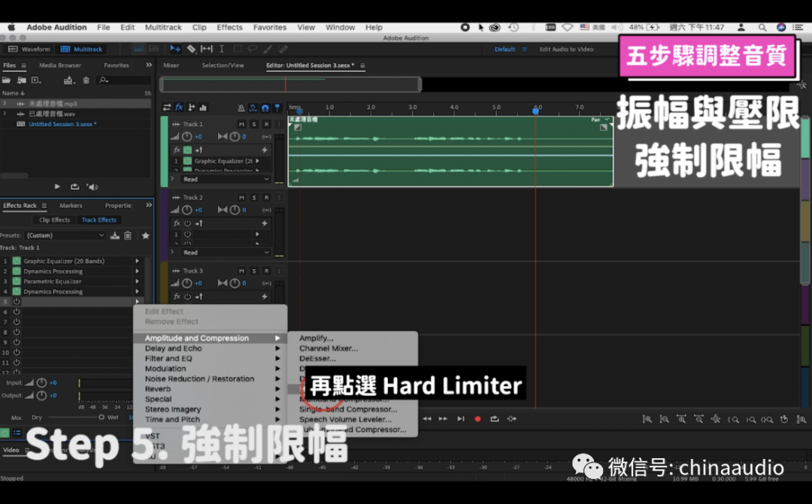Select the Slip tool
This screenshot has width=812, height=504.
point(206,49)
